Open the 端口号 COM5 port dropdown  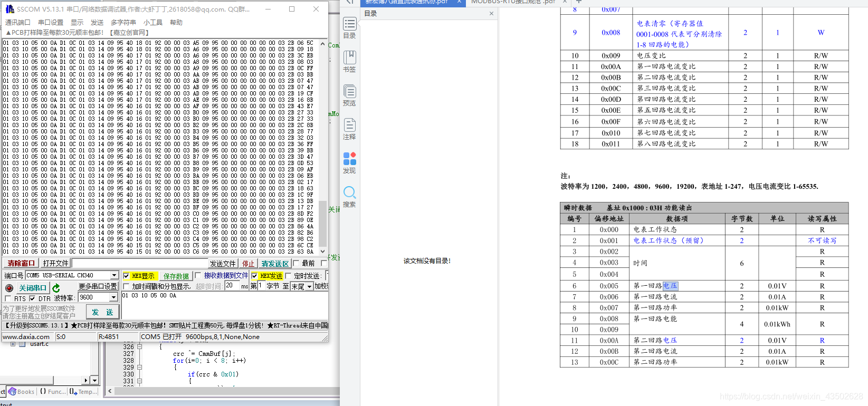(x=114, y=275)
